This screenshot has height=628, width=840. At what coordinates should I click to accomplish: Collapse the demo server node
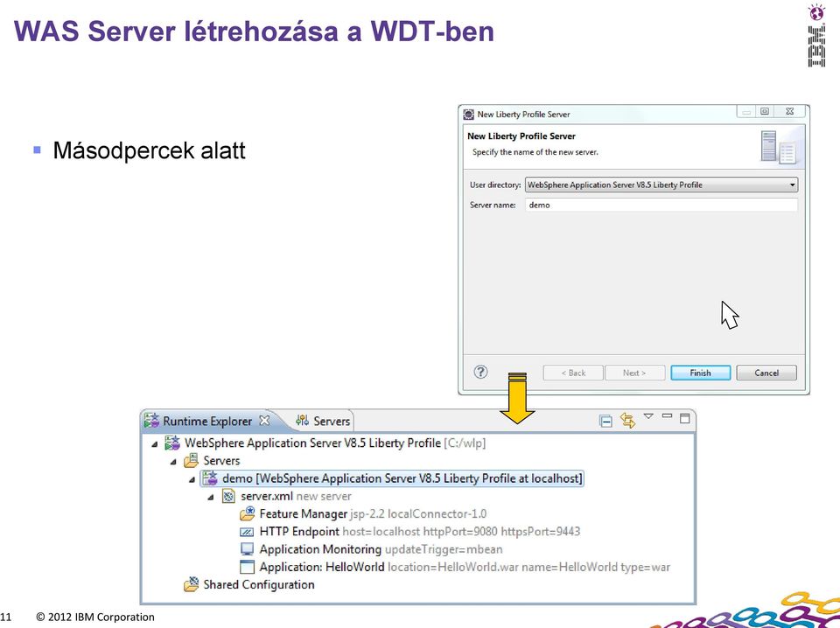coord(192,479)
